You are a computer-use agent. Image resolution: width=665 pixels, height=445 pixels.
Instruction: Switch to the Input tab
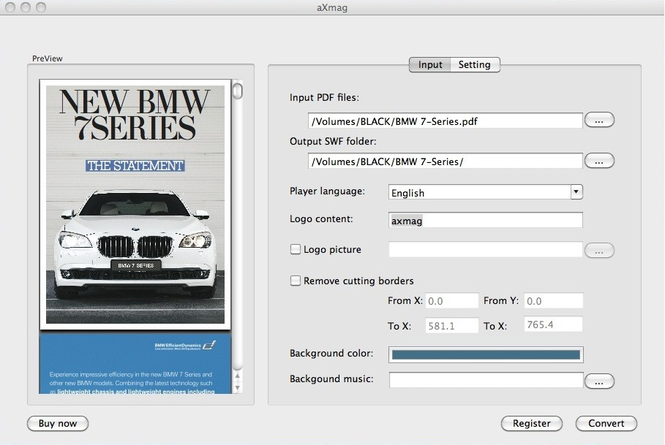[430, 64]
